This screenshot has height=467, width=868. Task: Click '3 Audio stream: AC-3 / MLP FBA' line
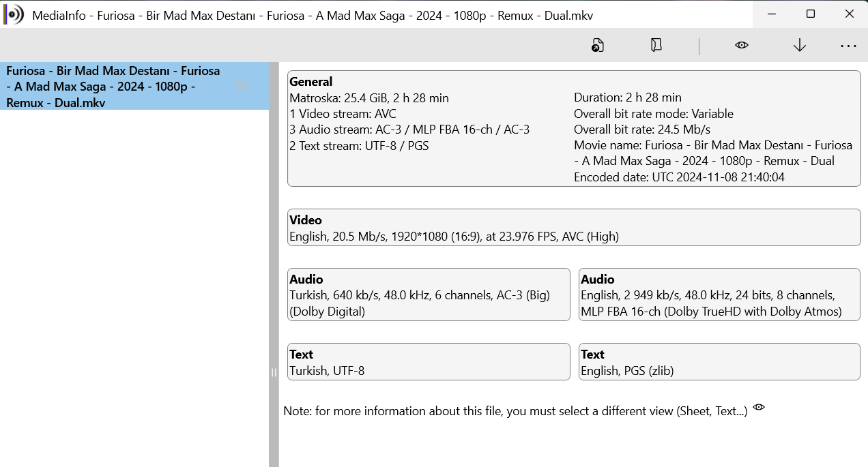409,130
